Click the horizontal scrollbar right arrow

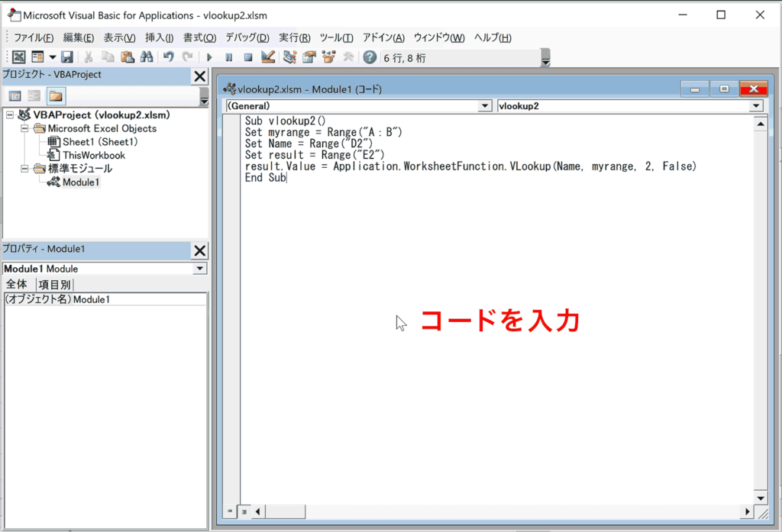747,511
